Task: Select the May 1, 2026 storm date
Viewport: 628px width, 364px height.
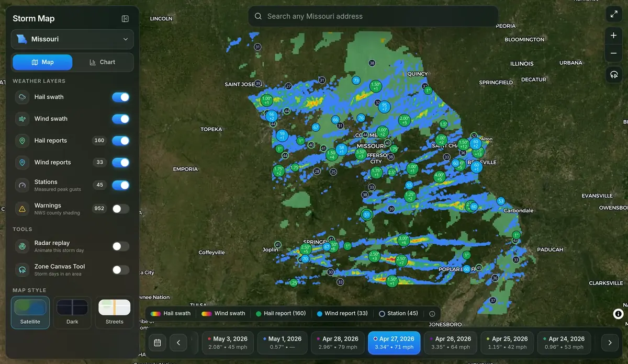Action: (283, 343)
